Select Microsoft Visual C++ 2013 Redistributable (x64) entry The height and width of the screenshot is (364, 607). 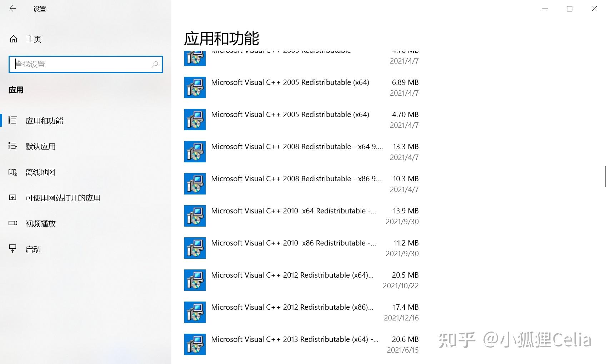[x=294, y=339]
